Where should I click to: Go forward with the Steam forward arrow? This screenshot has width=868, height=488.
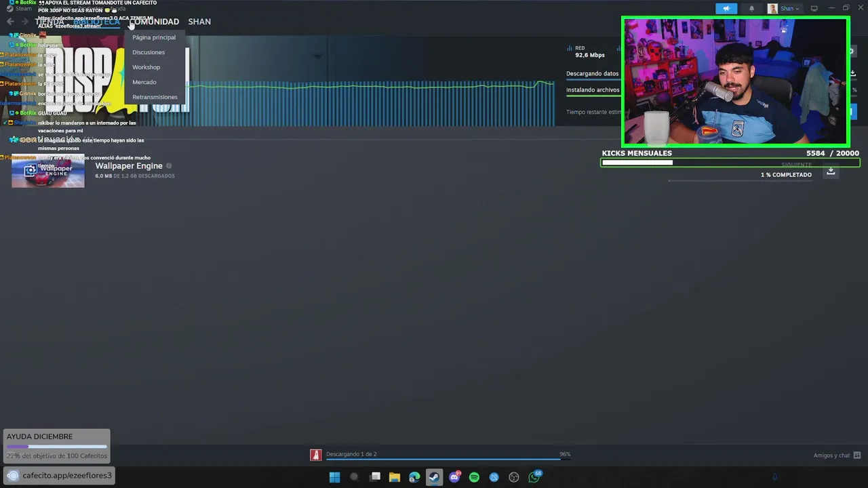click(25, 22)
